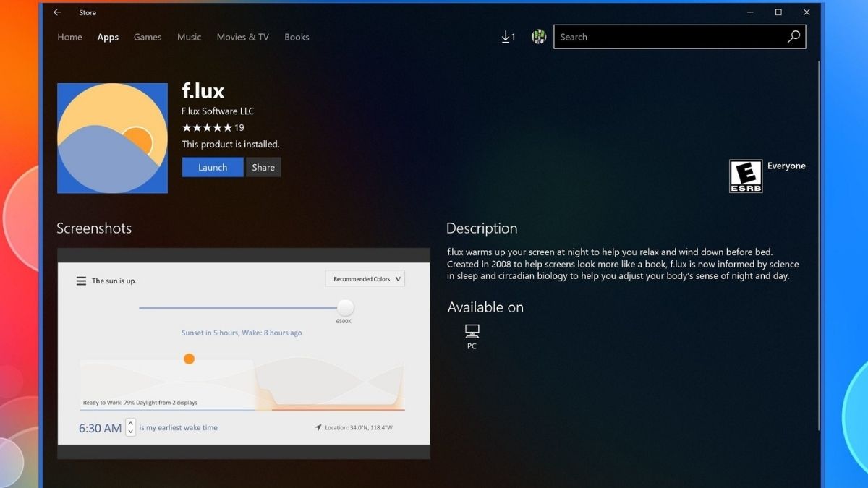Share the f.lux product page
This screenshot has height=488, width=868.
[263, 167]
